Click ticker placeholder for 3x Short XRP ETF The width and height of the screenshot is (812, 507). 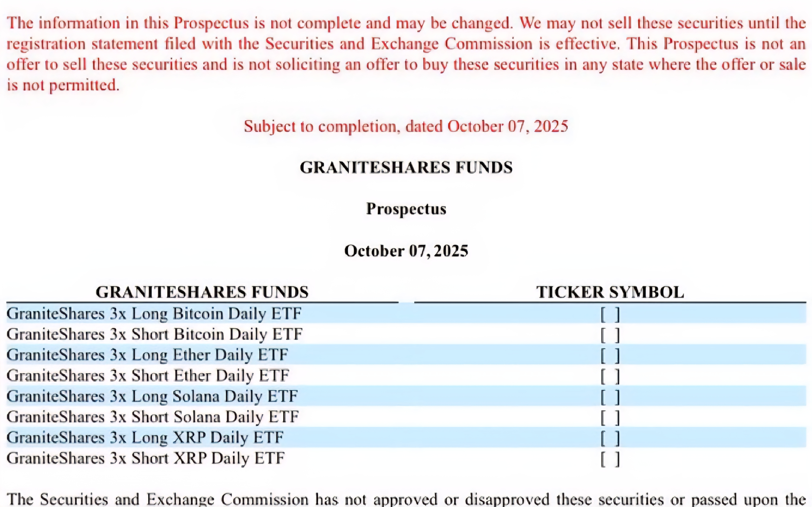click(610, 459)
